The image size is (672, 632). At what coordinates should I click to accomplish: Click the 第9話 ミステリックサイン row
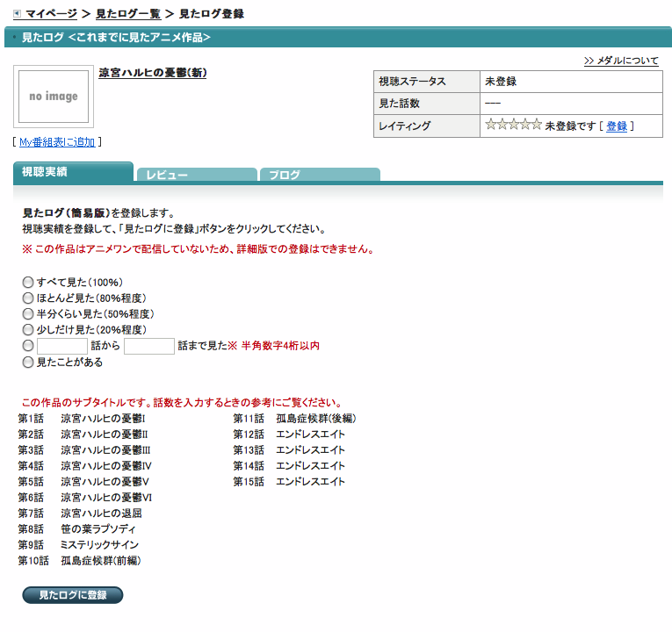pyautogui.click(x=78, y=544)
